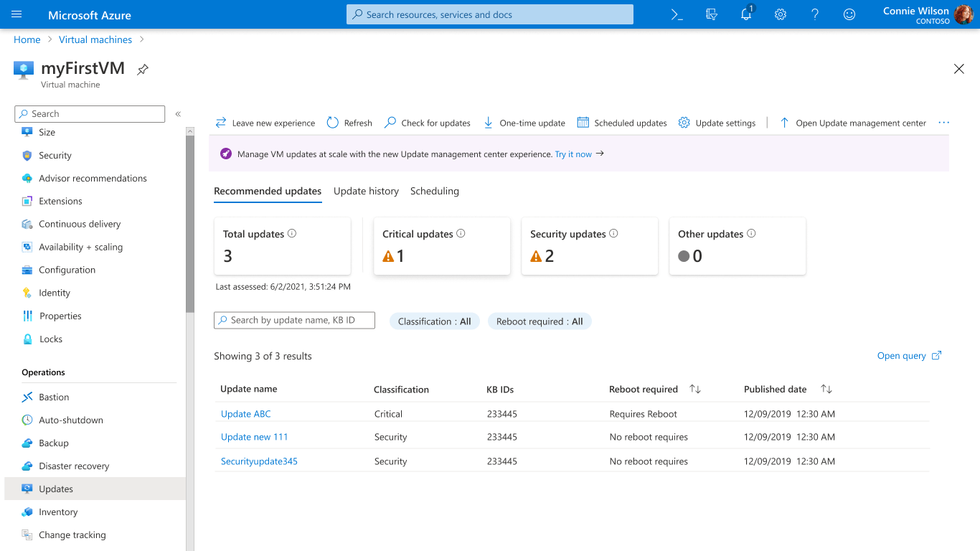Screen dimensions: 980x551
Task: Open the toolbar's more options ellipsis
Action: (943, 123)
